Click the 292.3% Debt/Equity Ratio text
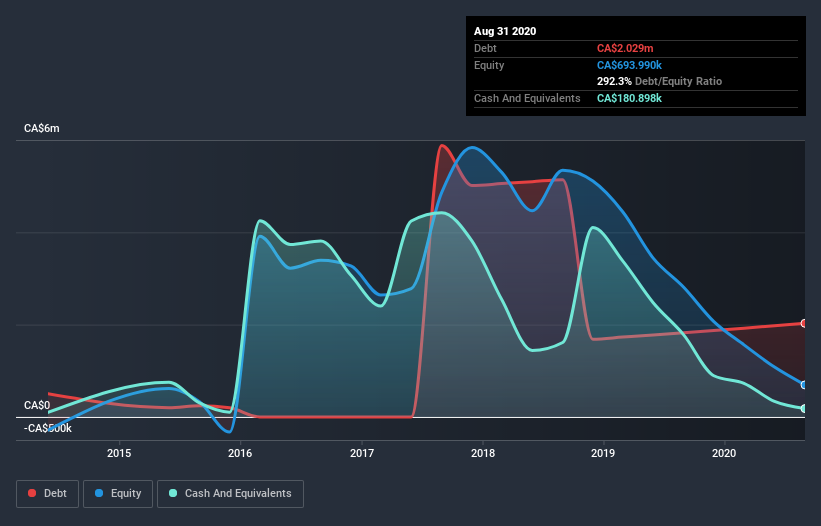This screenshot has width=821, height=526. pyautogui.click(x=659, y=81)
